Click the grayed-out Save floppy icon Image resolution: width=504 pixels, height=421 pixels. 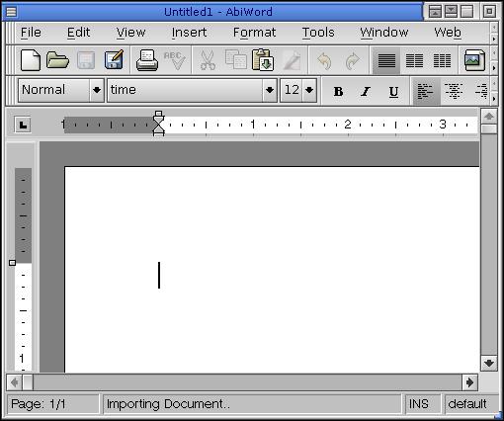click(86, 60)
